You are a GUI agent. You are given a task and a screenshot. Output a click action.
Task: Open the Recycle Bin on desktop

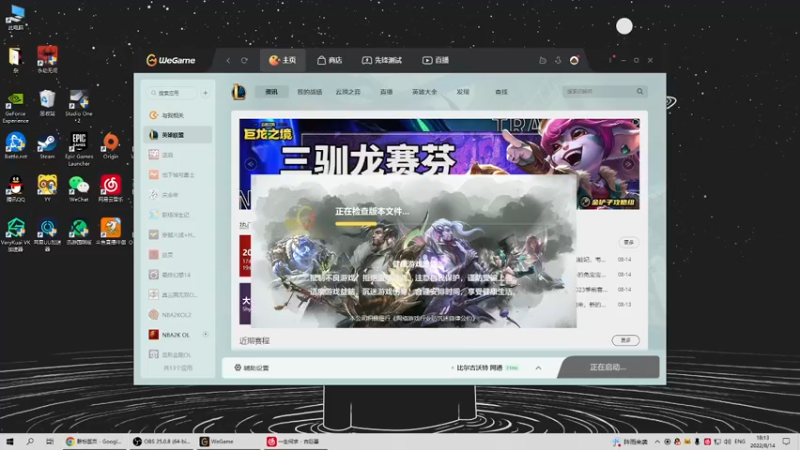point(47,103)
